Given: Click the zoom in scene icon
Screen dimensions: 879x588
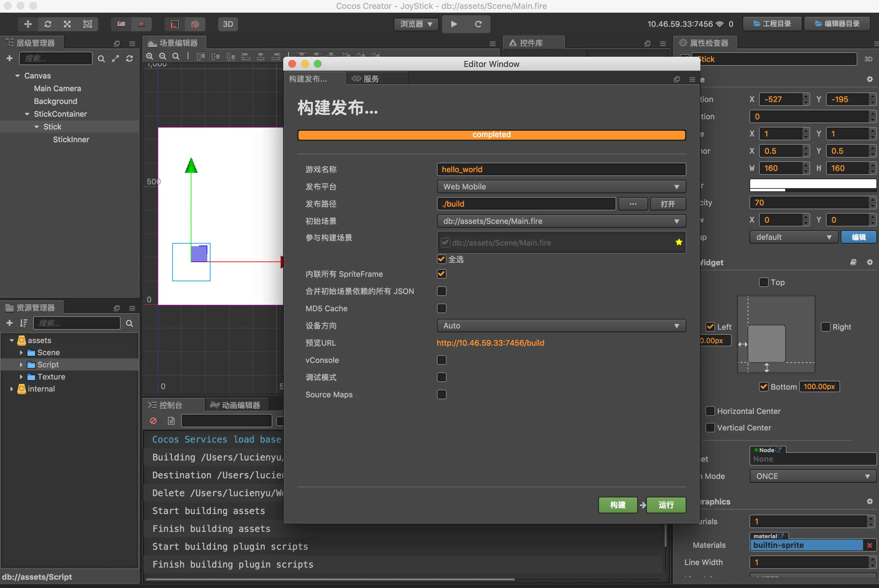Looking at the screenshot, I should click(x=150, y=56).
